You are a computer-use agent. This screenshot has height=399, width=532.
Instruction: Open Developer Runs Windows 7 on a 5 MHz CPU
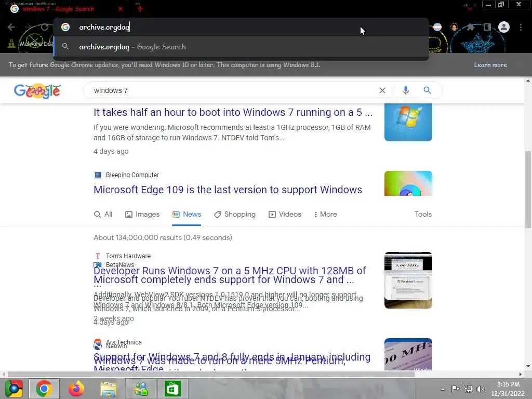pyautogui.click(x=230, y=271)
